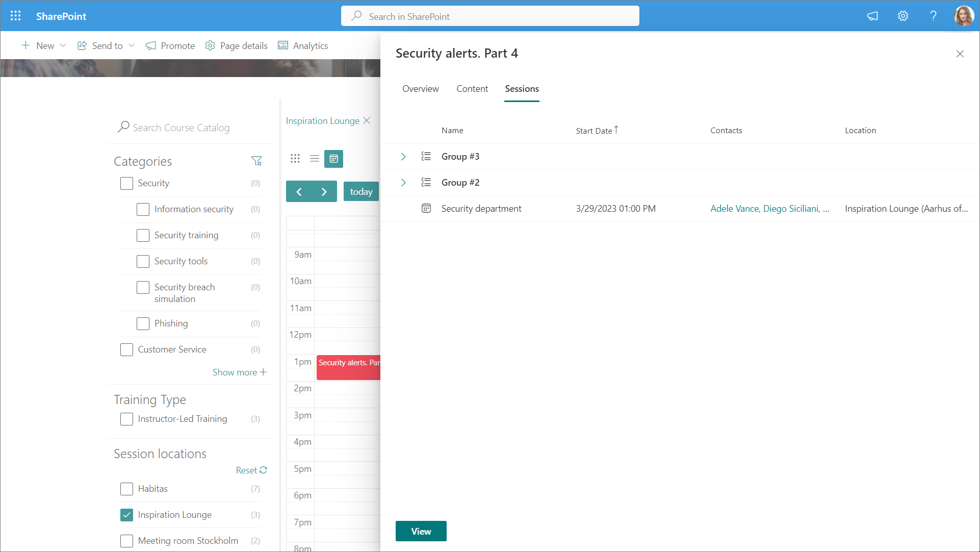Check the Security category checkbox
Image resolution: width=980 pixels, height=552 pixels.
pyautogui.click(x=126, y=183)
